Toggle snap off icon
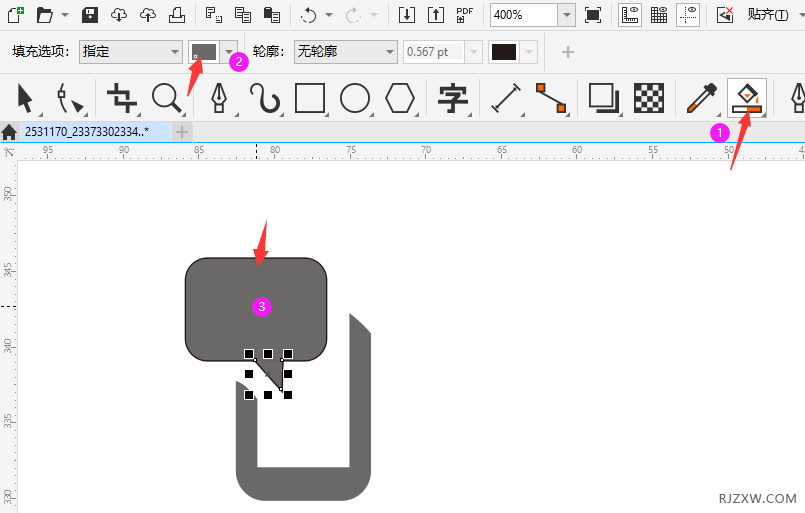This screenshot has width=805, height=513. pos(725,15)
